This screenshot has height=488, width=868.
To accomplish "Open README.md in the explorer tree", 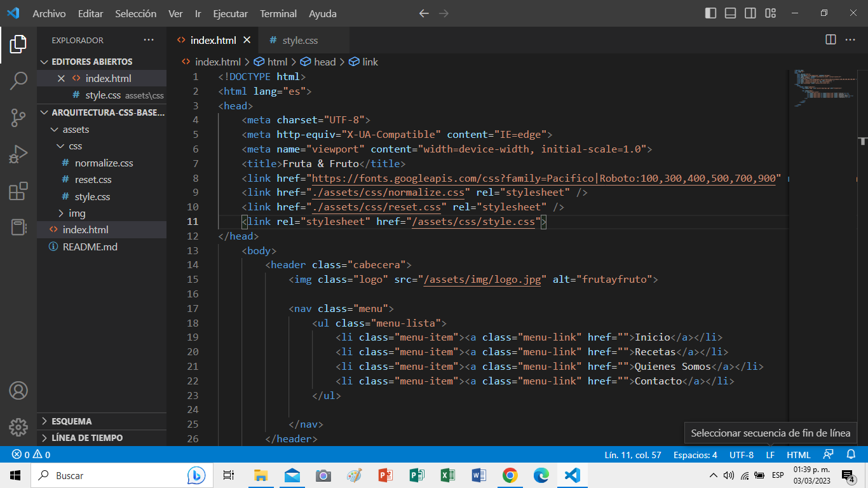I will tap(102, 247).
